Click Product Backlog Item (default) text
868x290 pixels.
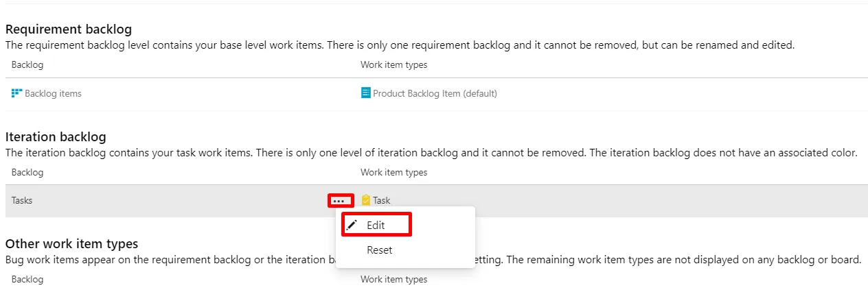(x=435, y=93)
